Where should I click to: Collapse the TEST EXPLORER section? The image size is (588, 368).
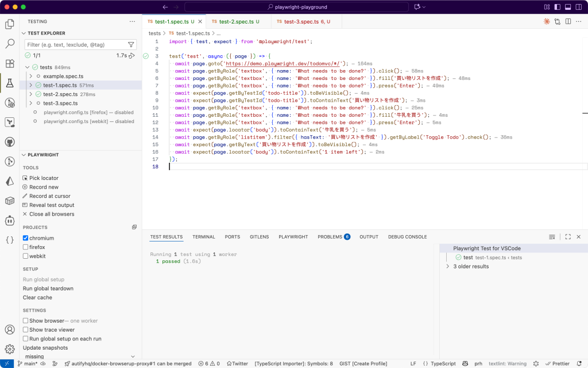[x=24, y=33]
